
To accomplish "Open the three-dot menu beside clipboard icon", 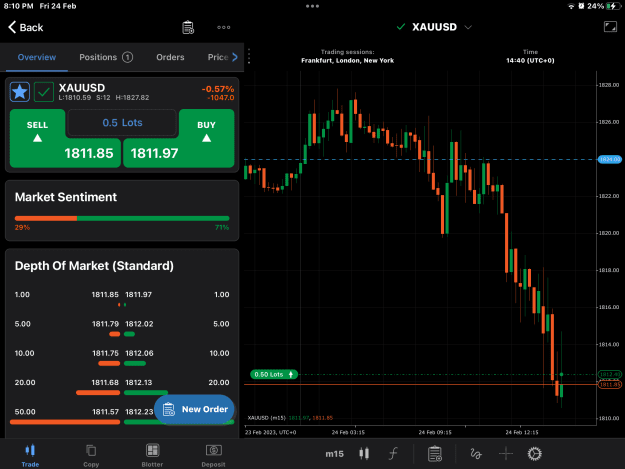I will pyautogui.click(x=224, y=27).
